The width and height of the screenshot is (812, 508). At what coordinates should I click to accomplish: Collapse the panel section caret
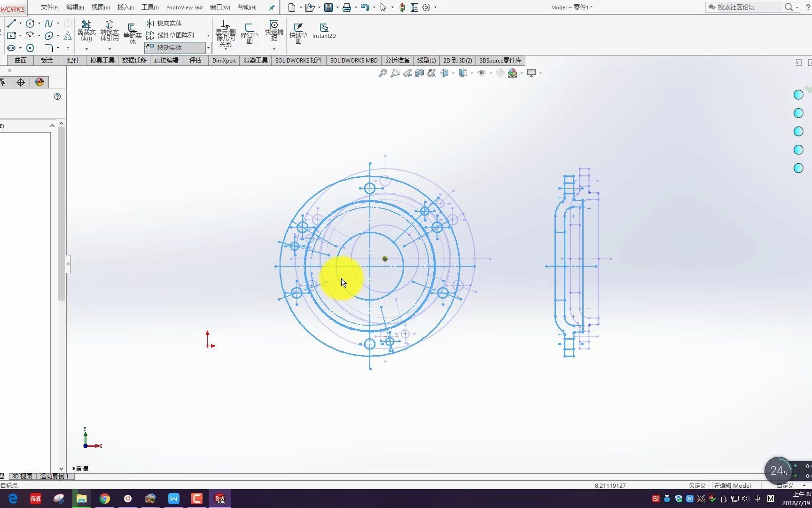pos(52,126)
